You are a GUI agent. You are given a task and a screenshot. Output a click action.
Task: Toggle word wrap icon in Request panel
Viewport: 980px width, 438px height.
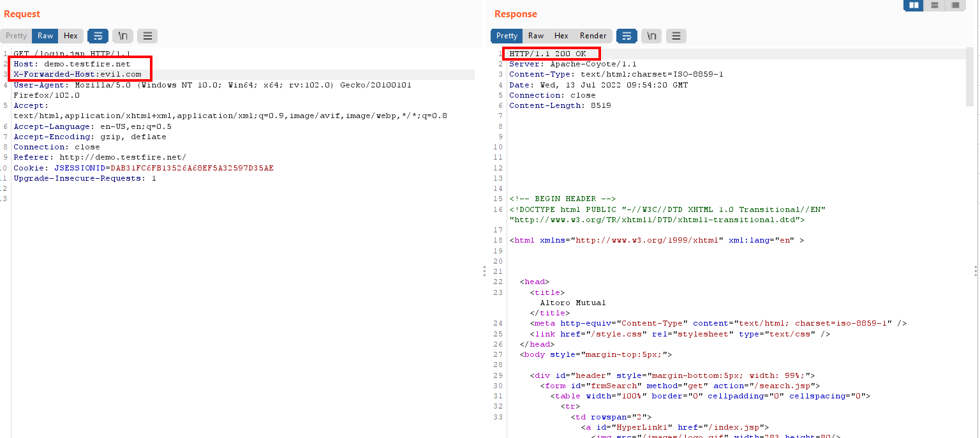point(98,36)
